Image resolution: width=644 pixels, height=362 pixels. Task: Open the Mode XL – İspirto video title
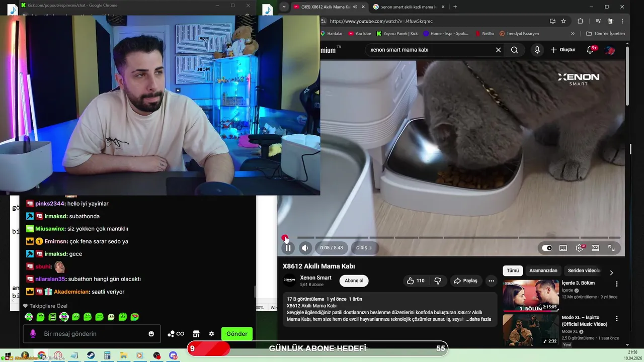[585, 321]
